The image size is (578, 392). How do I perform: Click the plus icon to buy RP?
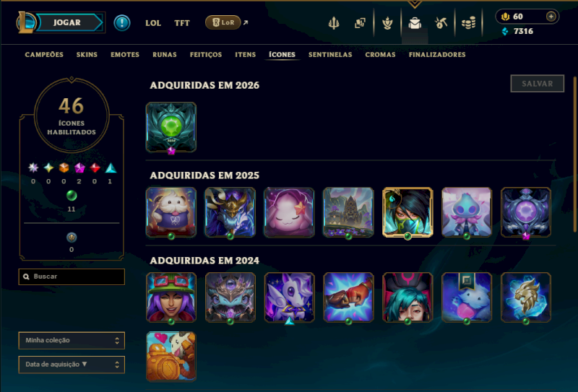click(x=551, y=16)
